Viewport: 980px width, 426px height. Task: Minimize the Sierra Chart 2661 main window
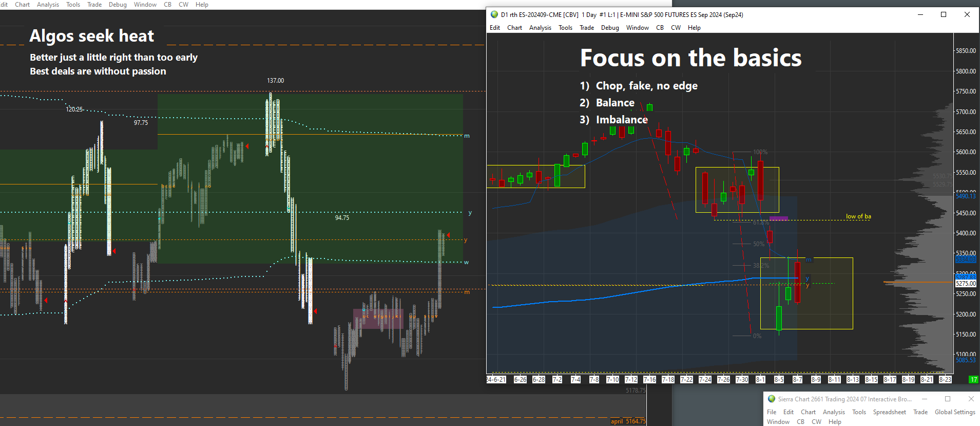[x=925, y=399]
